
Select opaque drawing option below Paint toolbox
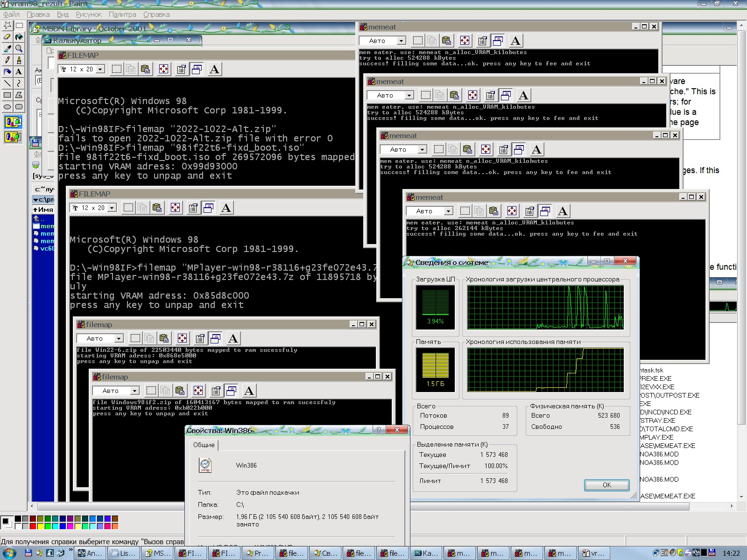click(13, 122)
